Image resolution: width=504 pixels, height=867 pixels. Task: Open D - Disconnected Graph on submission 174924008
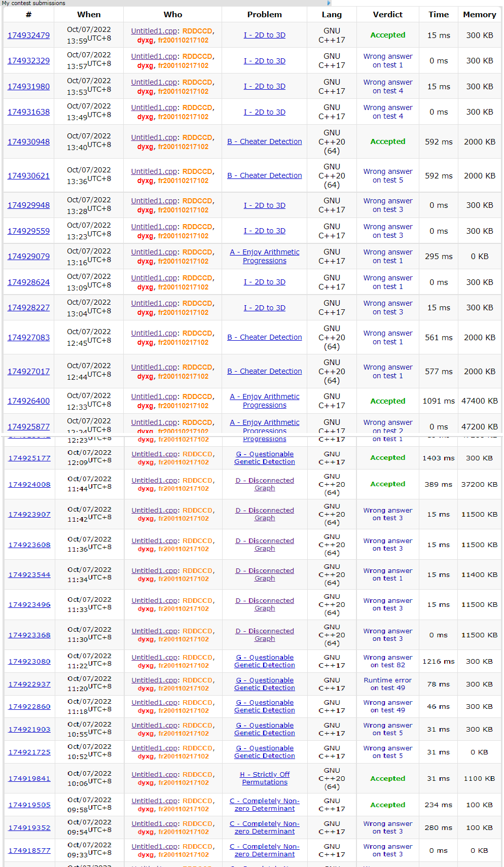264,484
